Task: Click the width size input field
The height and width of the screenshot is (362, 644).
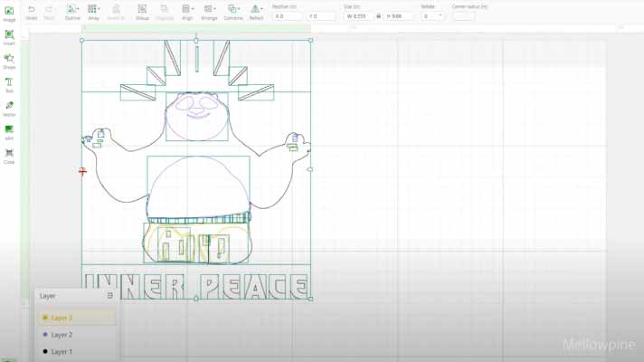Action: 359,16
